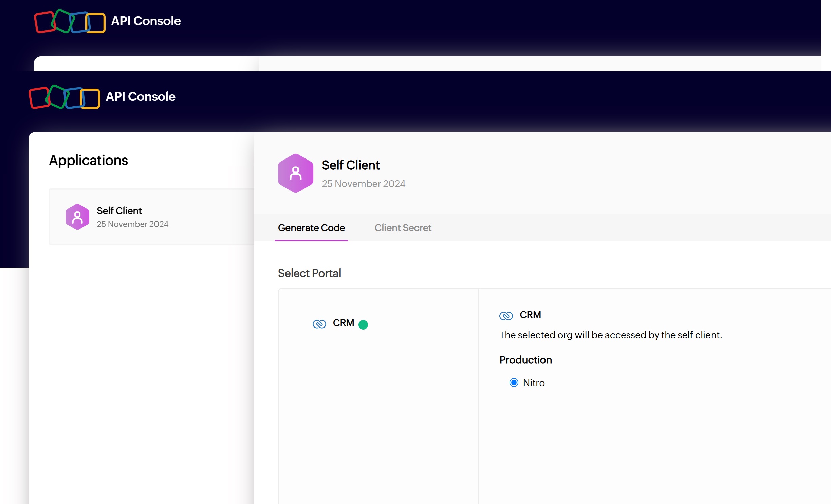Click the Nitro label text

pos(534,383)
